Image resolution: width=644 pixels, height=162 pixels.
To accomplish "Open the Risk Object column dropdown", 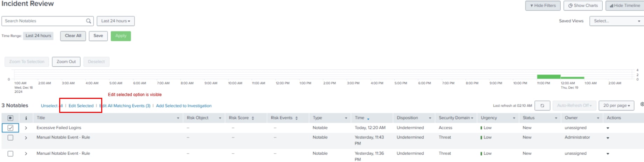I will [220, 118].
